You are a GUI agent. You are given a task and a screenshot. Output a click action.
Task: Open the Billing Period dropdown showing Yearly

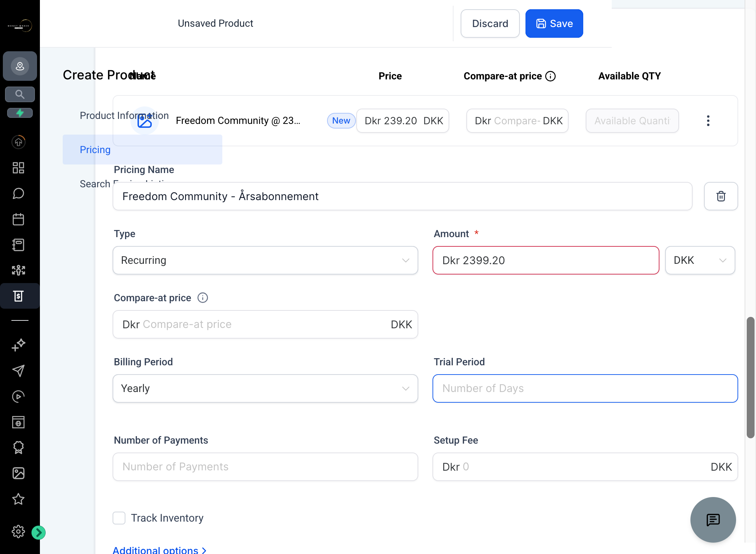[x=265, y=388]
